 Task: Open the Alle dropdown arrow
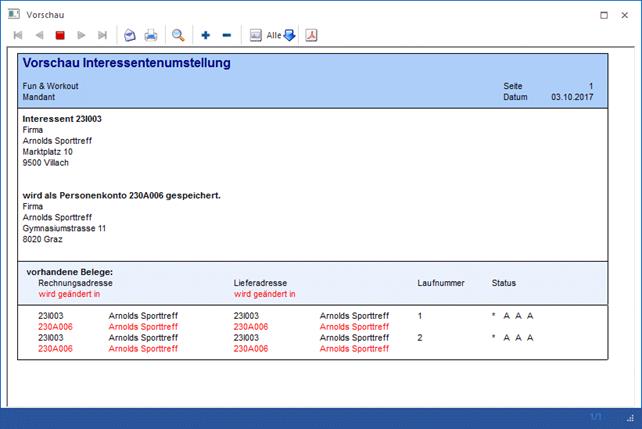(x=289, y=35)
